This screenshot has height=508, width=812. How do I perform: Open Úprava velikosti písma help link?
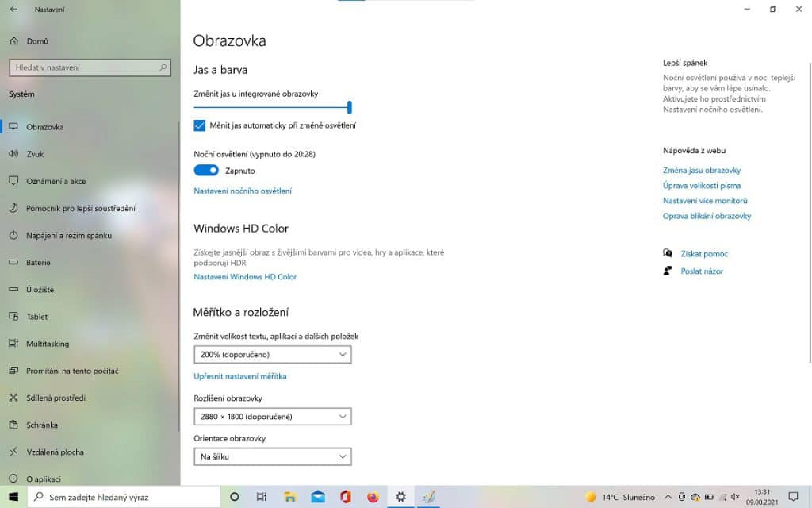[x=702, y=186]
